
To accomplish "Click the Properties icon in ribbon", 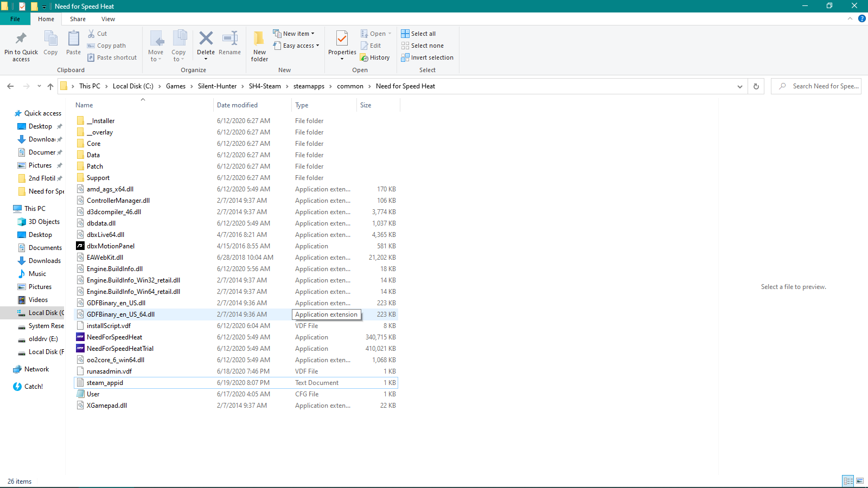I will point(342,40).
